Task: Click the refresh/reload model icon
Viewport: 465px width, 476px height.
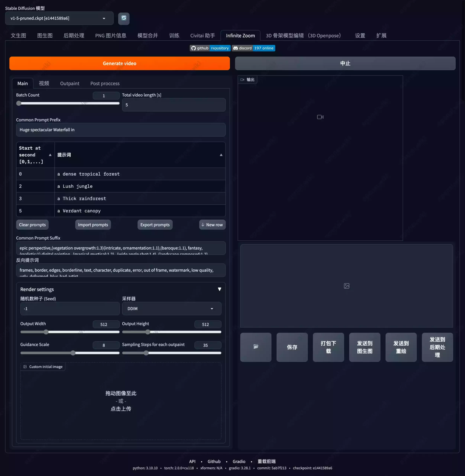Action: click(124, 18)
